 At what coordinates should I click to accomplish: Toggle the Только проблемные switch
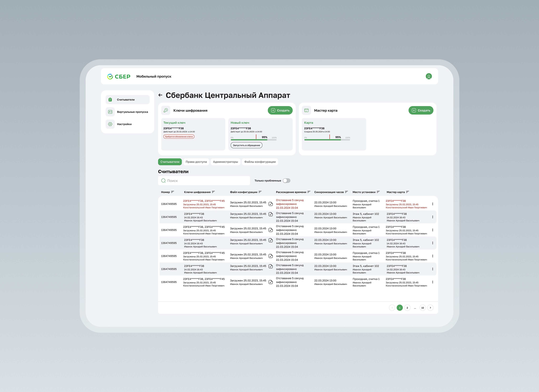tap(286, 181)
